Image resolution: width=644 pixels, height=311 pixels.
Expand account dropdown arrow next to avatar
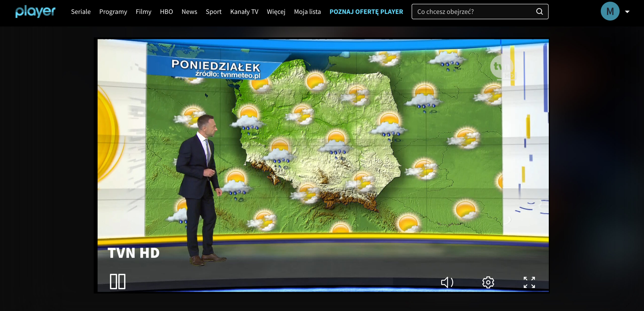click(627, 12)
